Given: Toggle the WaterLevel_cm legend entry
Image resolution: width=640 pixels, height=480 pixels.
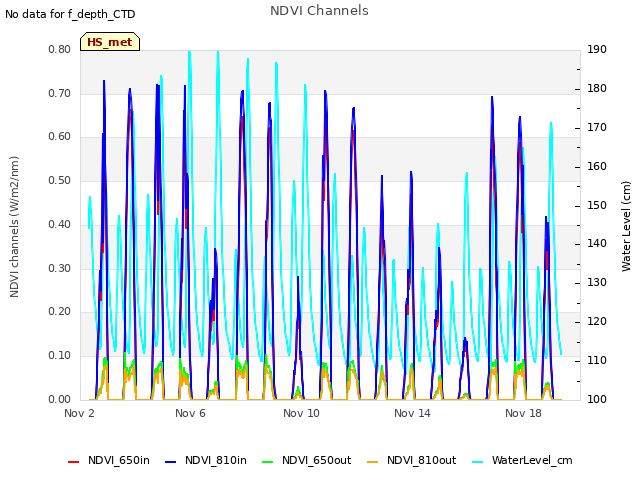Looking at the screenshot, I should coord(522,460).
